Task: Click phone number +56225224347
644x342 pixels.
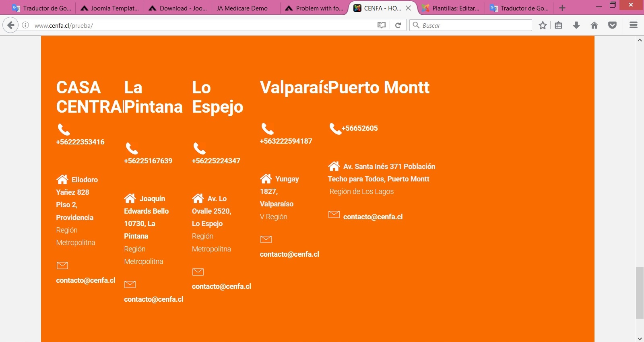Action: (x=216, y=161)
